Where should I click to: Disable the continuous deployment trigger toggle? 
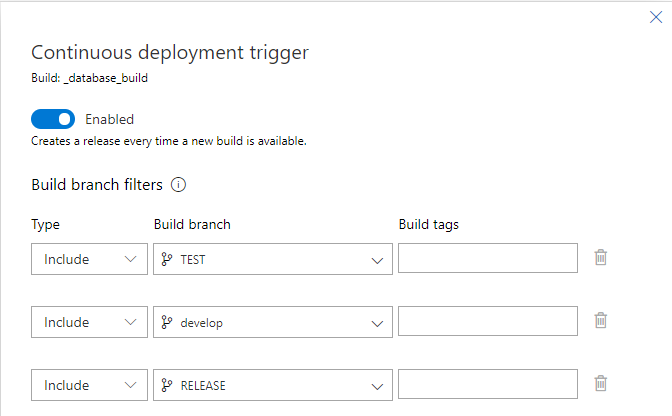[53, 120]
